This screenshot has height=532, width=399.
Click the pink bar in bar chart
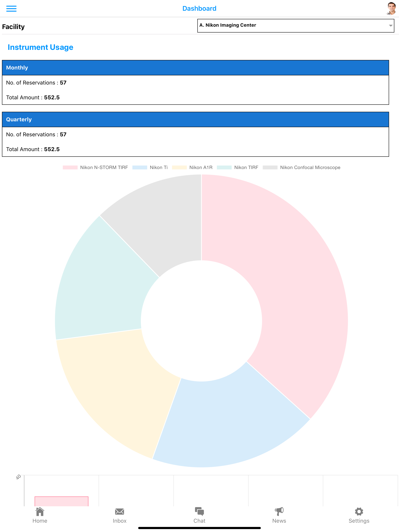pos(62,501)
